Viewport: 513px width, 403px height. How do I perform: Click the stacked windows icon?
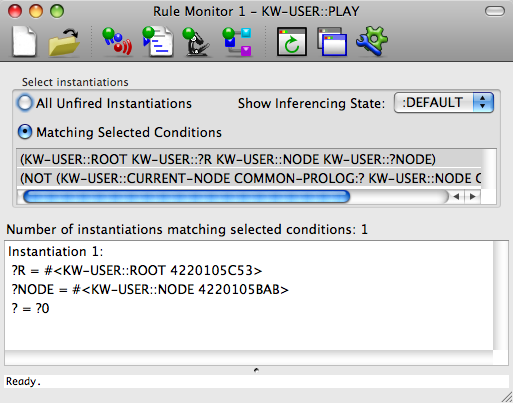pos(332,42)
